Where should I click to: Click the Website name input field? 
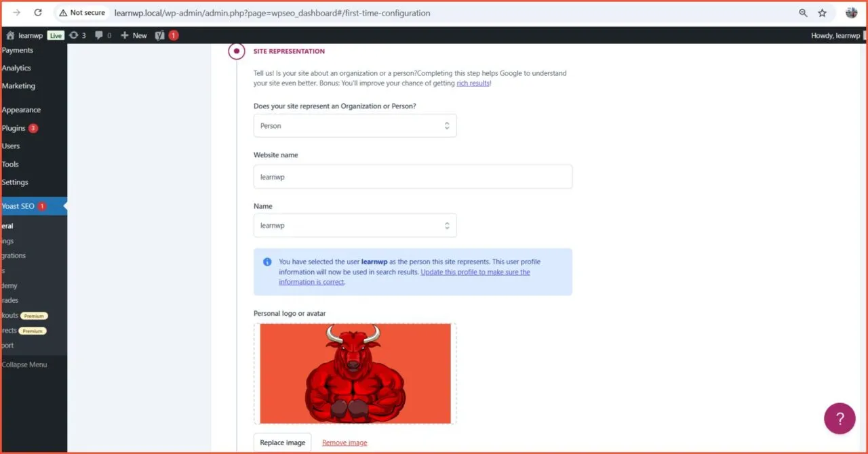[412, 176]
